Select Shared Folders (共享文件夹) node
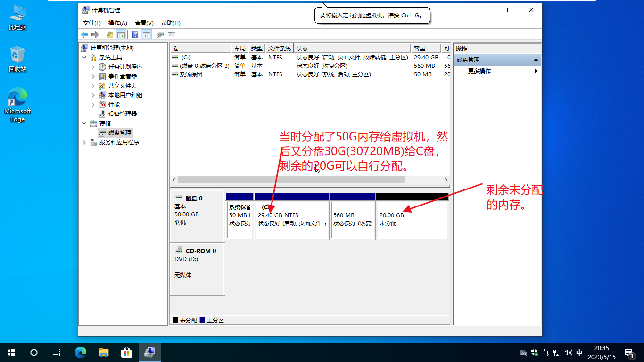Screen dimensions: 644x362 coord(122,86)
